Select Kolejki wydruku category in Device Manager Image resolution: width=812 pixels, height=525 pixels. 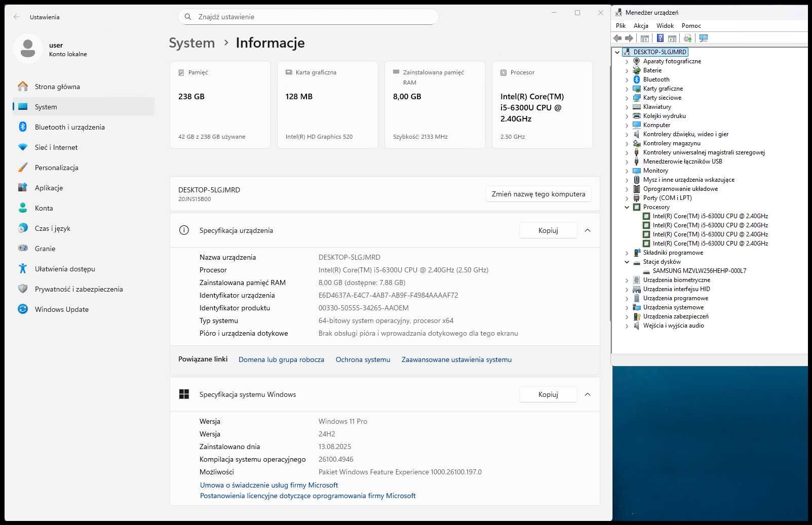(x=664, y=116)
